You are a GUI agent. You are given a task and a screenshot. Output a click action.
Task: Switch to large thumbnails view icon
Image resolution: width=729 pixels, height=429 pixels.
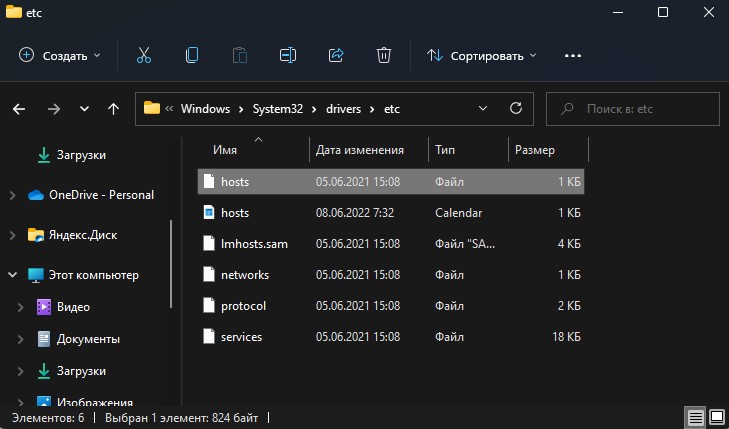tap(717, 417)
